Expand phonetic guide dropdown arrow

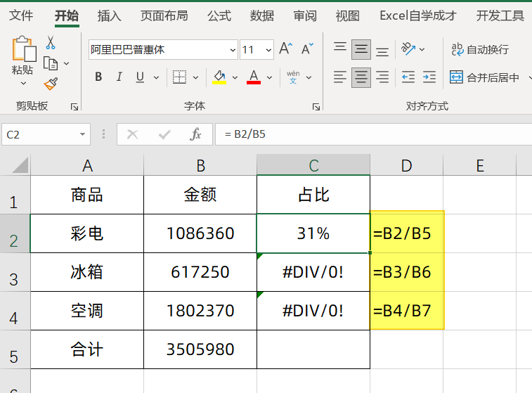(x=309, y=77)
